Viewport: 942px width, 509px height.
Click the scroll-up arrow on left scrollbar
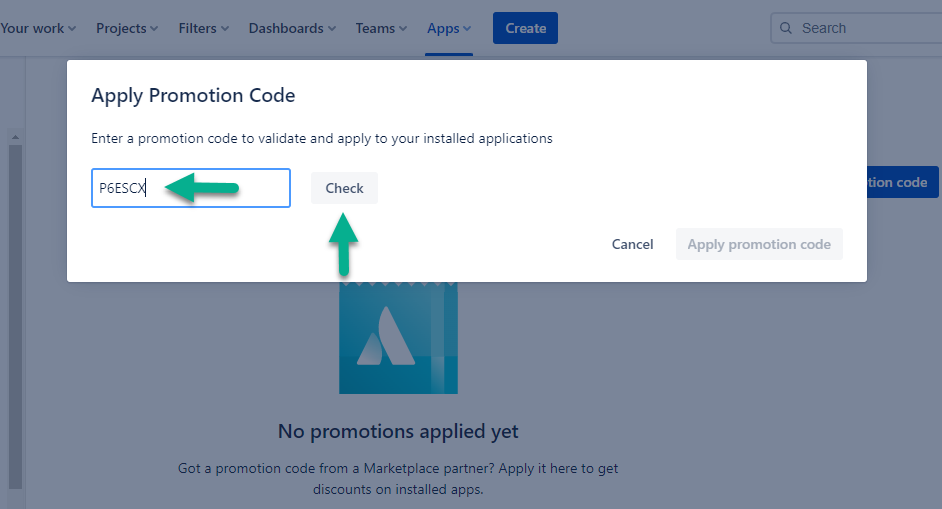tap(15, 136)
